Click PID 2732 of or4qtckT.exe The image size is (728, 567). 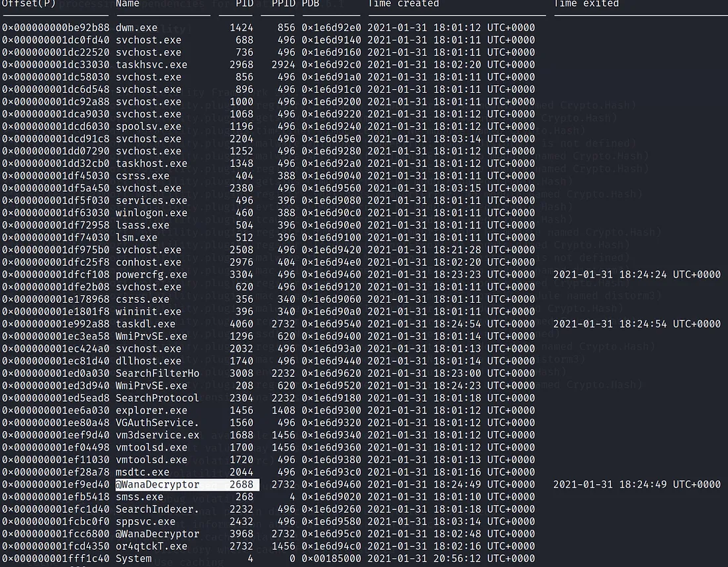click(x=242, y=546)
